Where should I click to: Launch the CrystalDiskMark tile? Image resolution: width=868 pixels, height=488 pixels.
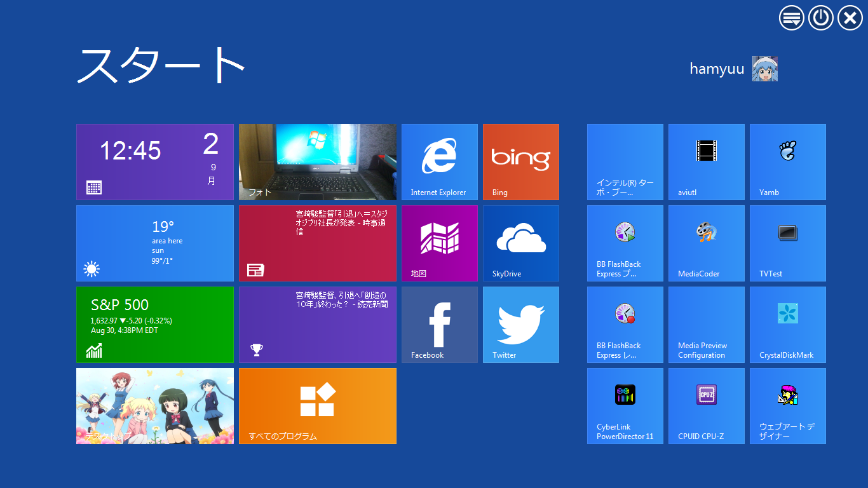pyautogui.click(x=788, y=325)
